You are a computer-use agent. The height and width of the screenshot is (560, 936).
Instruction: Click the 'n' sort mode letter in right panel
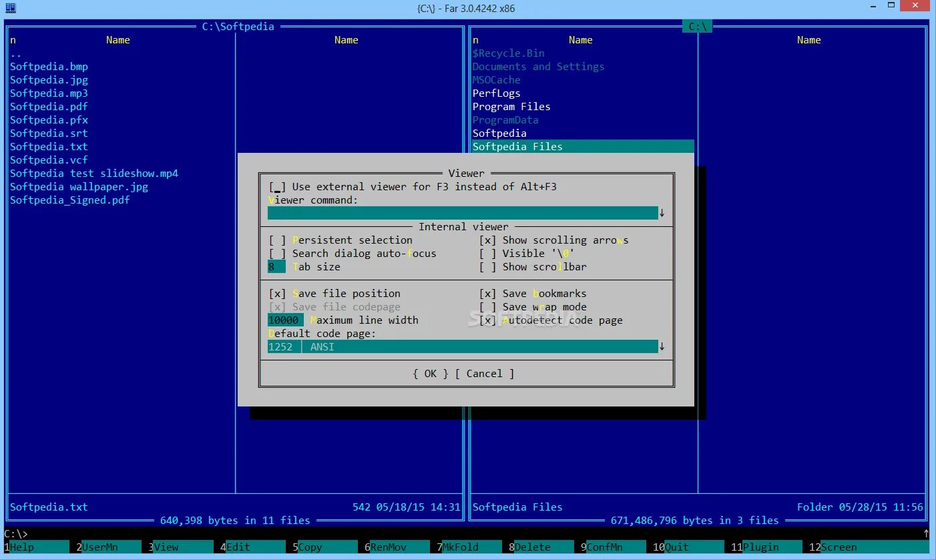point(475,40)
